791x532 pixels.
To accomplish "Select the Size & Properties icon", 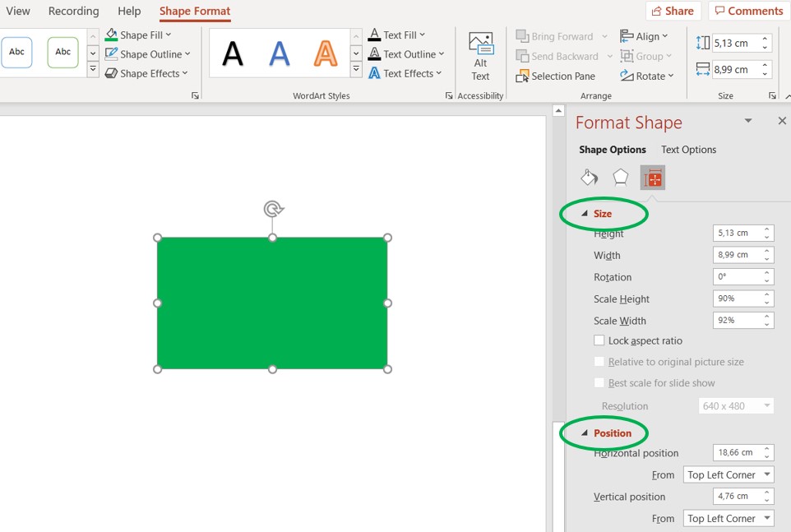I will tap(653, 178).
